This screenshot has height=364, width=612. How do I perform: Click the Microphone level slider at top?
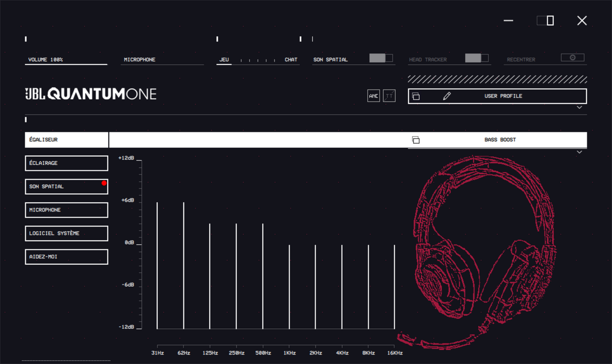click(x=163, y=64)
